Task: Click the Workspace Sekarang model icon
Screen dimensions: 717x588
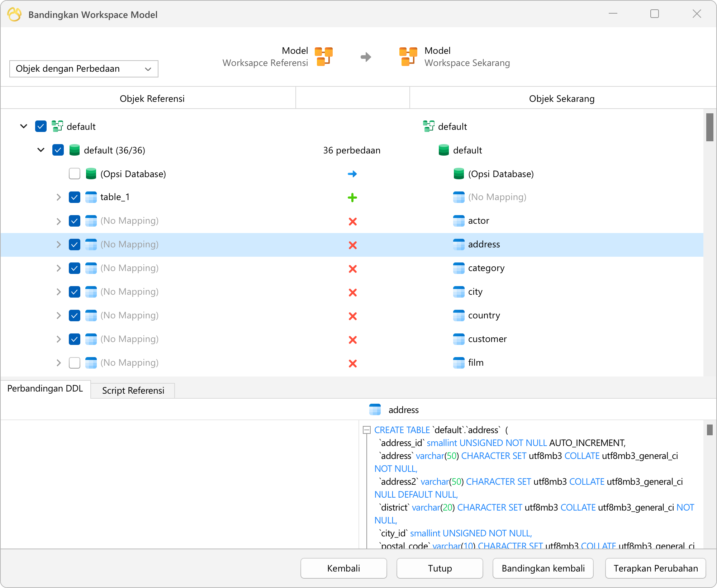Action: 408,57
